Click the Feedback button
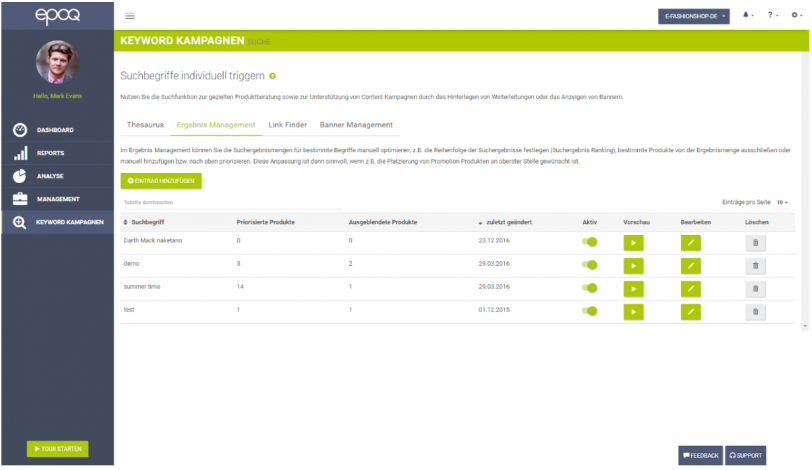The image size is (812, 470). pyautogui.click(x=700, y=456)
